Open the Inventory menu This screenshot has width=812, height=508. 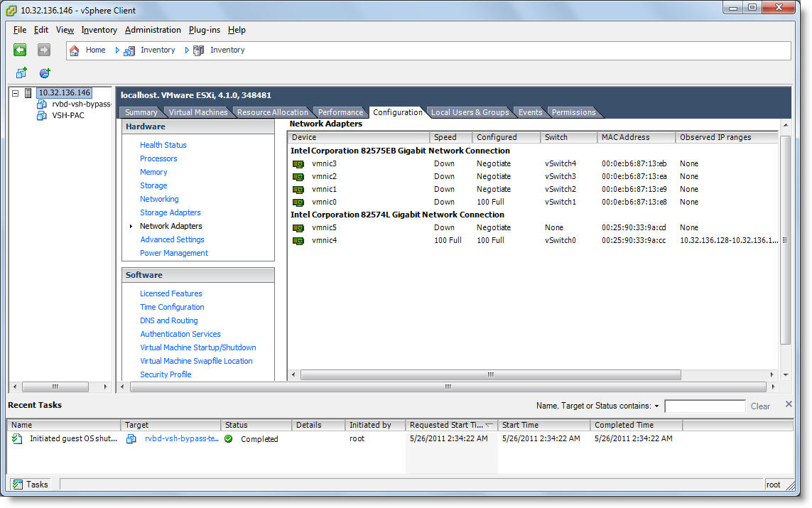tap(99, 30)
